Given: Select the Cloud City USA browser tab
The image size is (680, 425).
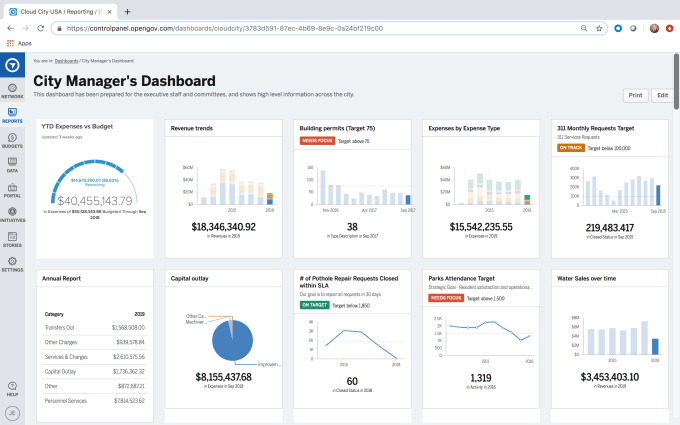Looking at the screenshot, I should click(60, 11).
